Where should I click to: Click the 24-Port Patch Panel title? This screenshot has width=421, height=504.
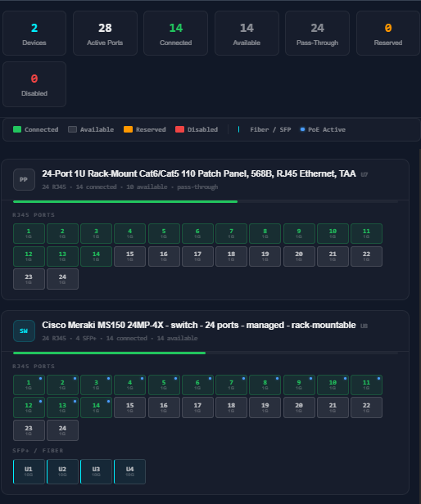199,174
